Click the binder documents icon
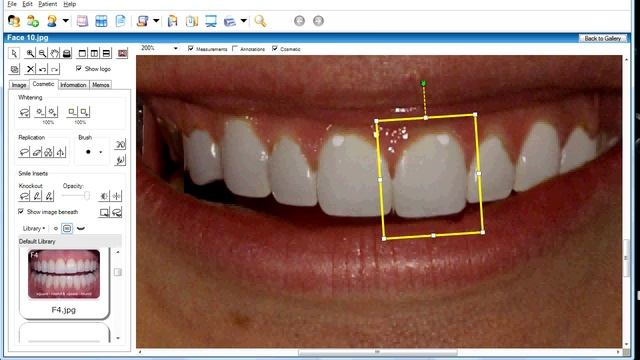This screenshot has width=640, height=360. tap(173, 21)
